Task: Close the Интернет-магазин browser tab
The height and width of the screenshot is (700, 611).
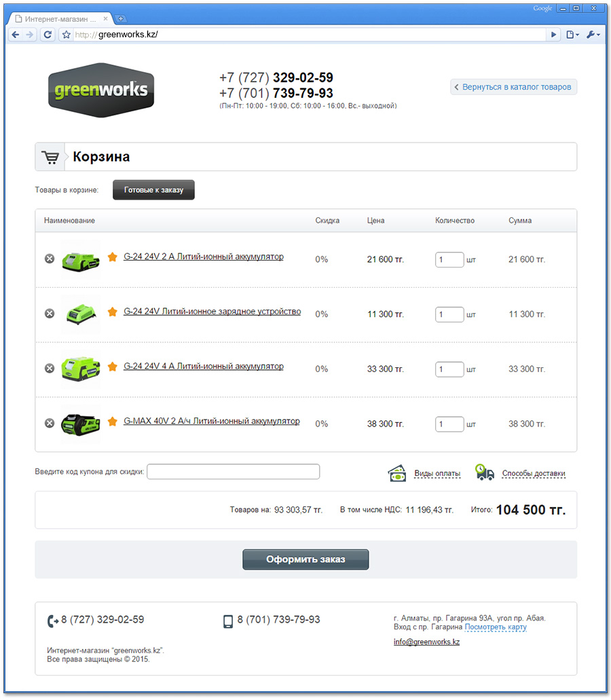Action: click(x=105, y=19)
